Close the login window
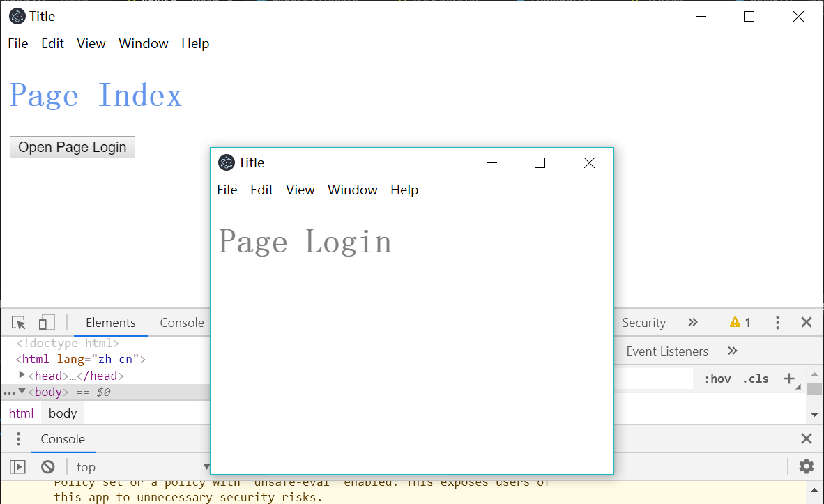This screenshot has height=504, width=824. (x=589, y=163)
